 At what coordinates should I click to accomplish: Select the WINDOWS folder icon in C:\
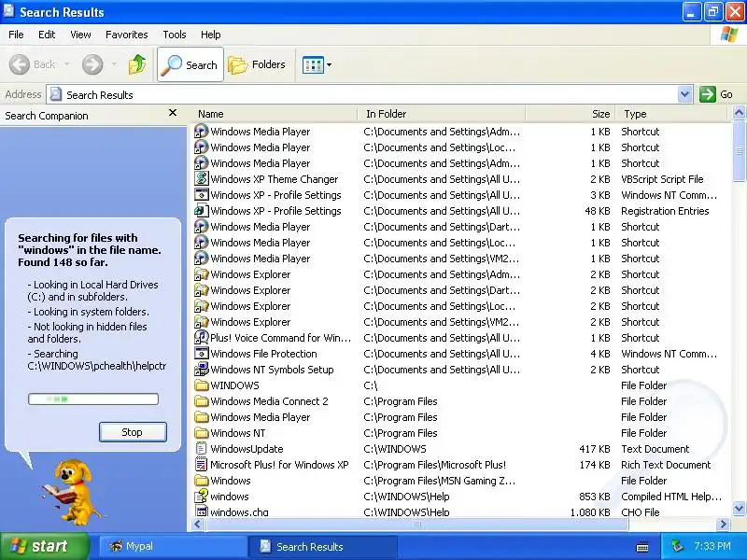pyautogui.click(x=202, y=385)
